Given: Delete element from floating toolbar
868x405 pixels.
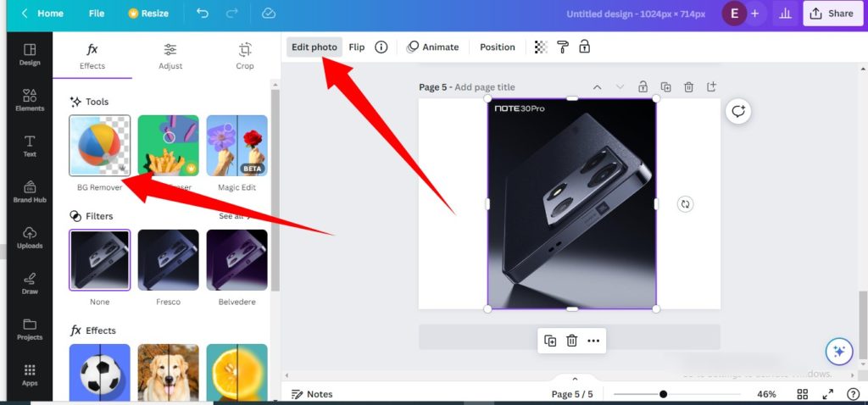Looking at the screenshot, I should [x=572, y=341].
